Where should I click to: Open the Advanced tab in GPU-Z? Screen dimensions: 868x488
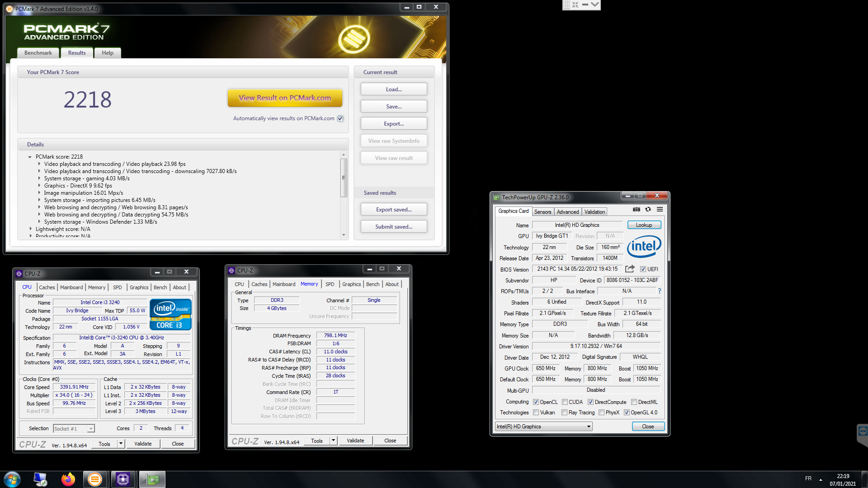click(567, 212)
